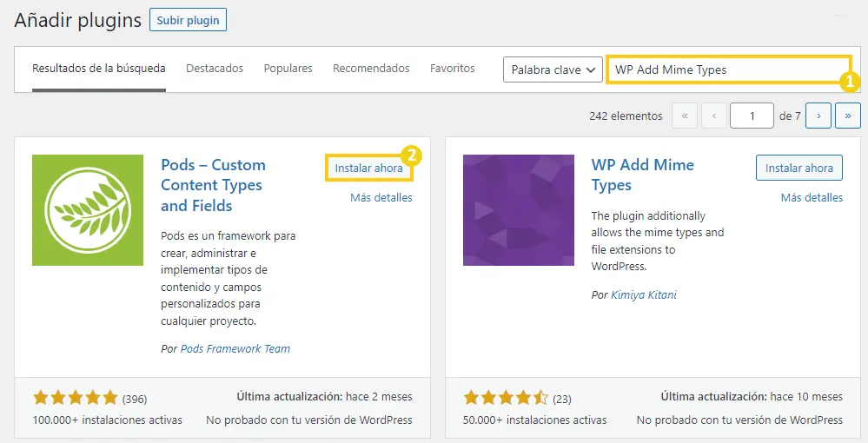Viewport: 868px width, 443px height.
Task: Click Última actualización: hace 10 meses
Action: [752, 396]
